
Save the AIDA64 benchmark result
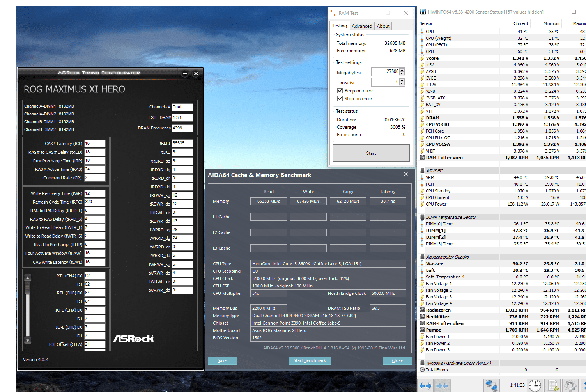tap(222, 360)
